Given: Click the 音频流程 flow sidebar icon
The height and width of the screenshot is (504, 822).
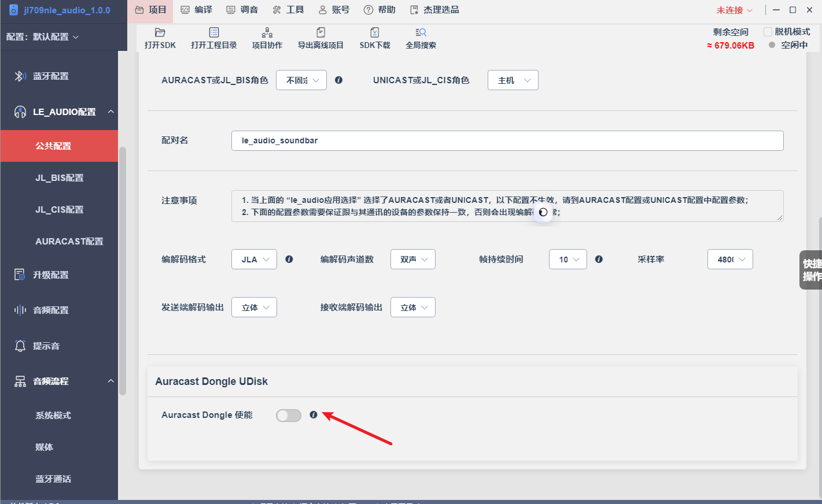Looking at the screenshot, I should (x=20, y=381).
